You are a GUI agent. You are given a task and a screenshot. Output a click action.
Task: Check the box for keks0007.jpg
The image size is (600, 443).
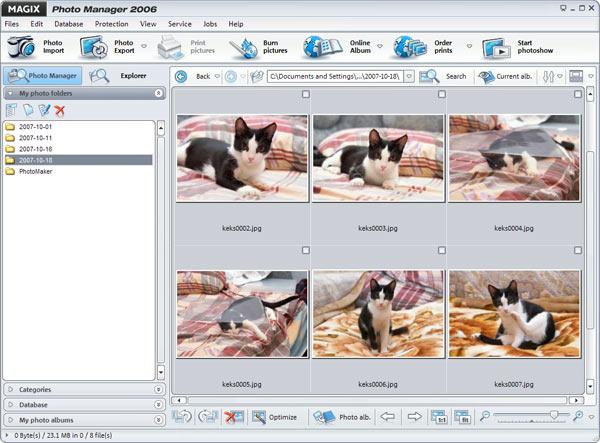[x=578, y=250]
